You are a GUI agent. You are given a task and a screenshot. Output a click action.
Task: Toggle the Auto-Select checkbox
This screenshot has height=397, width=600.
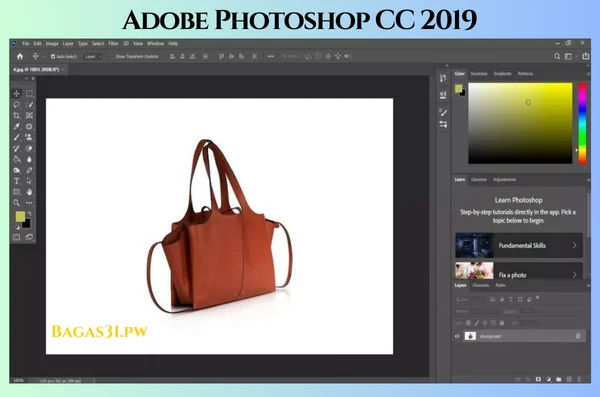coord(53,56)
